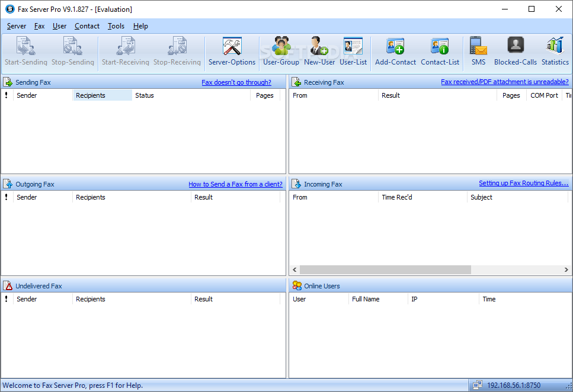Open the Help menu

pos(140,26)
